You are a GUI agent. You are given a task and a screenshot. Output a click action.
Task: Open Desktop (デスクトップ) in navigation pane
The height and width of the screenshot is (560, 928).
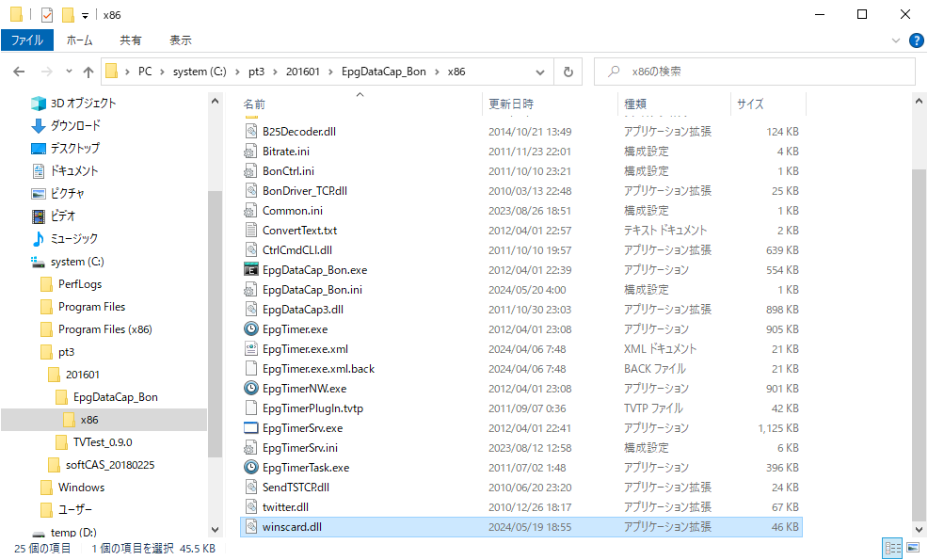tap(65, 148)
